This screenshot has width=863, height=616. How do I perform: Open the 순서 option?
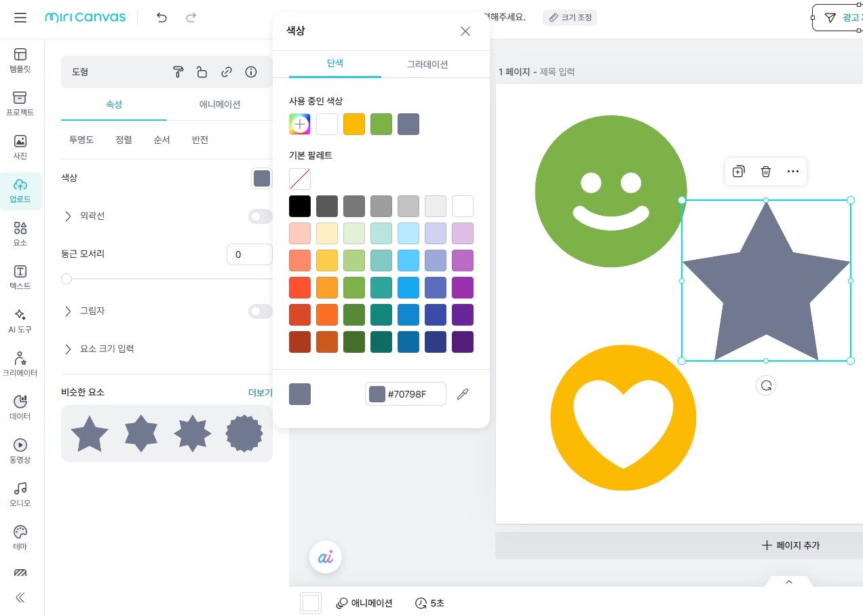(x=161, y=140)
